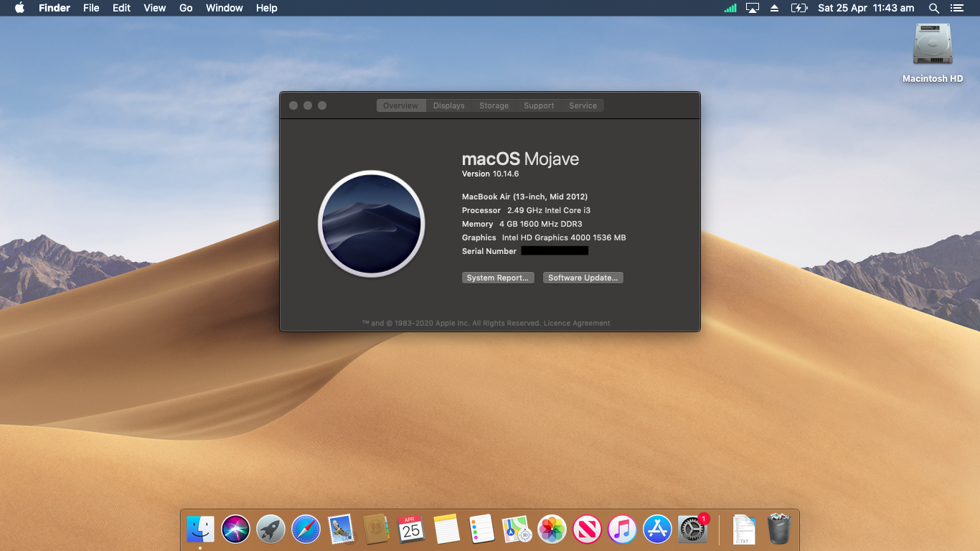Open System Preferences with update badge
Screen dimensions: 980x551
692,529
